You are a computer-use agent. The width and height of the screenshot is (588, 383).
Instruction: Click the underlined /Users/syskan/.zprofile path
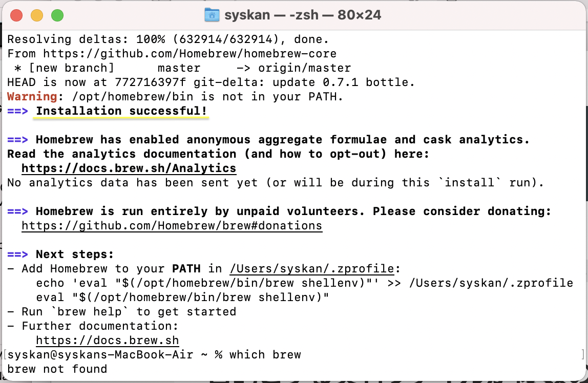pyautogui.click(x=312, y=269)
